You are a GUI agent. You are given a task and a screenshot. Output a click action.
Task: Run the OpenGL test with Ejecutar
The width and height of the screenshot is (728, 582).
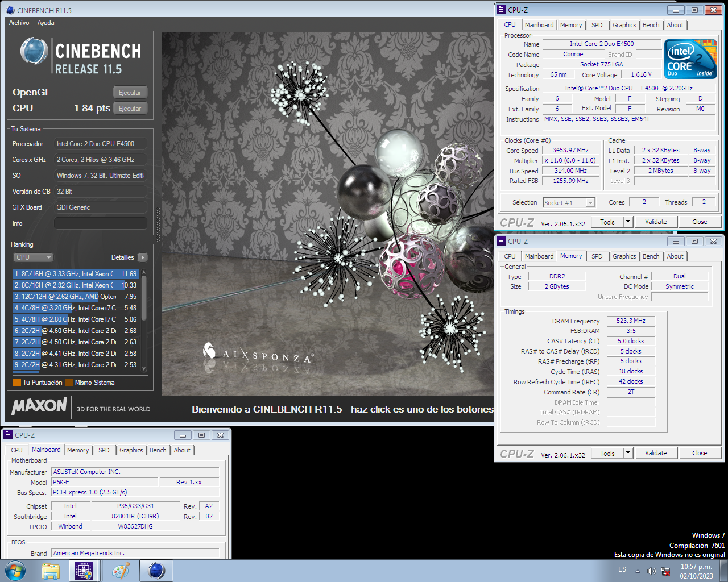click(x=130, y=93)
